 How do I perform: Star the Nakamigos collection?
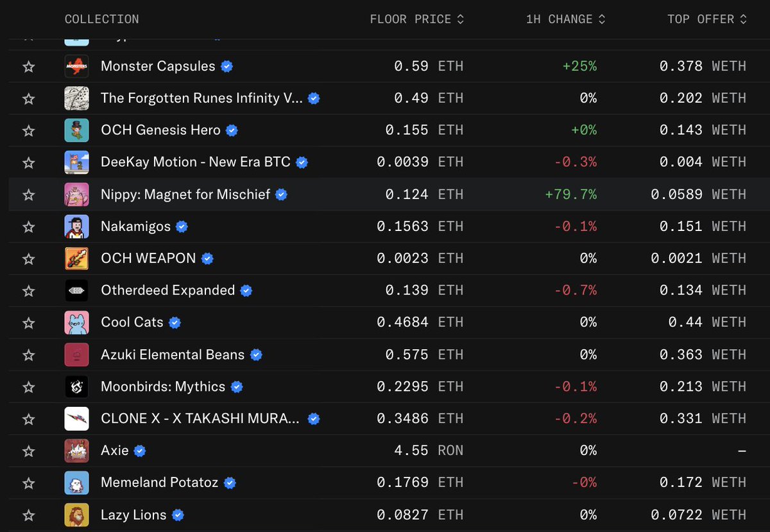pyautogui.click(x=28, y=227)
